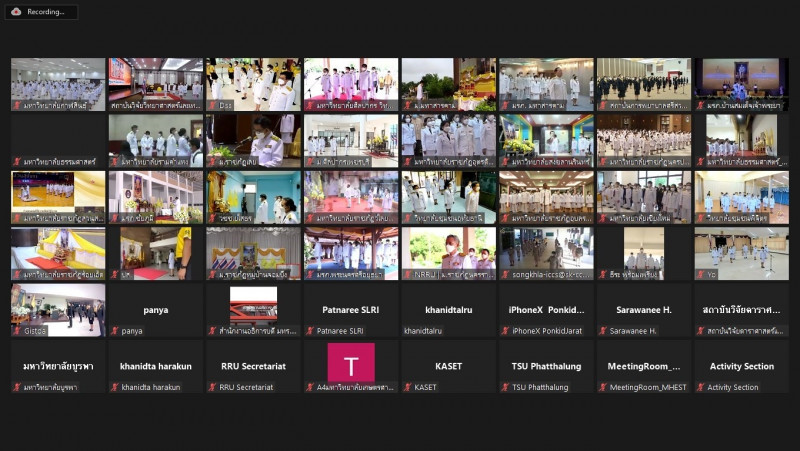Select the songkhla-iccs video tile
The width and height of the screenshot is (800, 451).
click(x=546, y=253)
